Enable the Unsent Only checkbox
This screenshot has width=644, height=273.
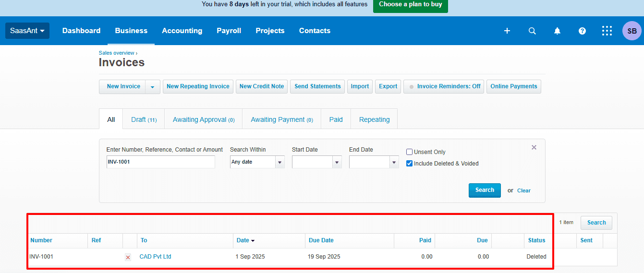click(410, 152)
